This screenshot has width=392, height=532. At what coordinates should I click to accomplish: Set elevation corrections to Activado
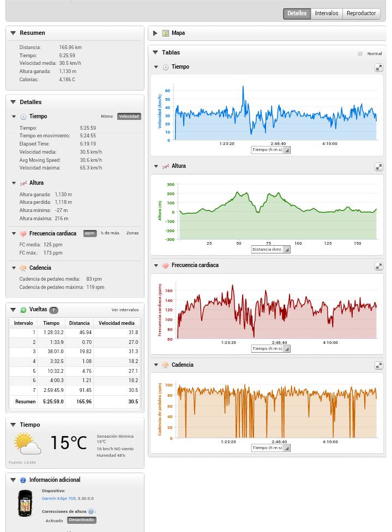[x=54, y=521]
